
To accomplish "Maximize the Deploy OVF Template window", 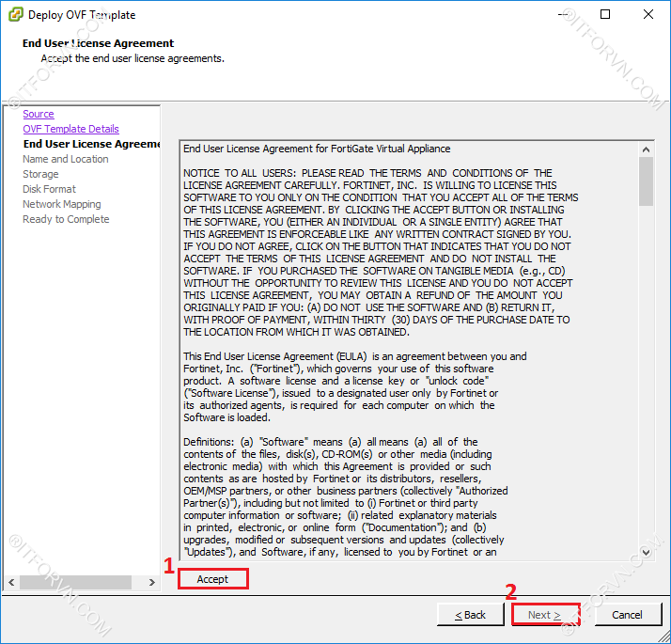I will pos(605,14).
